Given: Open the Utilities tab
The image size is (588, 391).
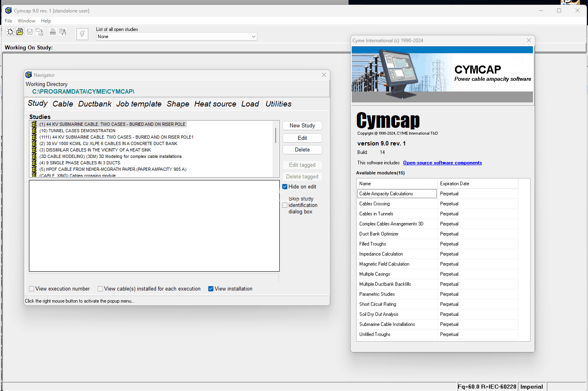Looking at the screenshot, I should click(279, 104).
